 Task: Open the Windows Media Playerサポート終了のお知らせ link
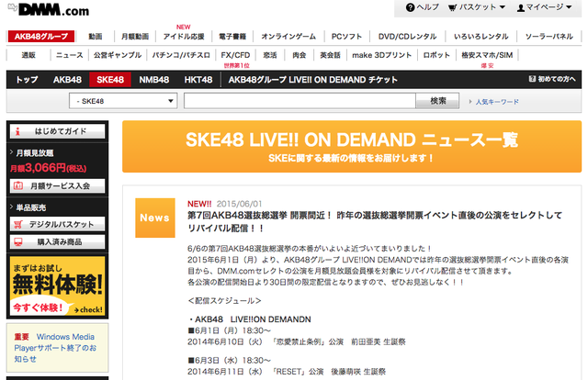coord(55,348)
